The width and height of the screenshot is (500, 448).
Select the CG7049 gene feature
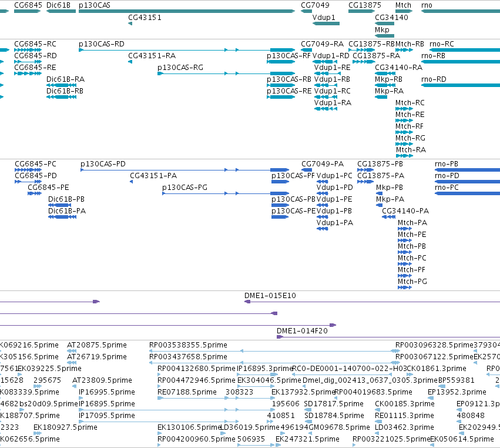pos(307,11)
